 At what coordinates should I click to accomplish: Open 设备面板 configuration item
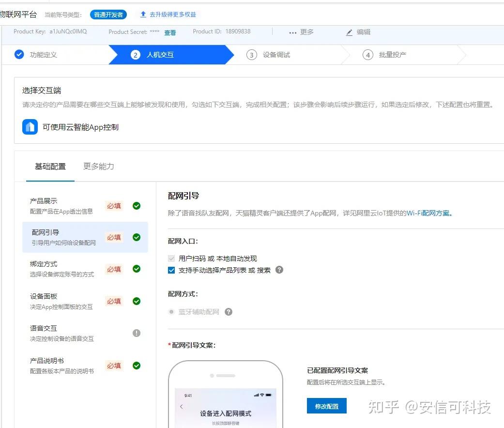[x=44, y=296]
